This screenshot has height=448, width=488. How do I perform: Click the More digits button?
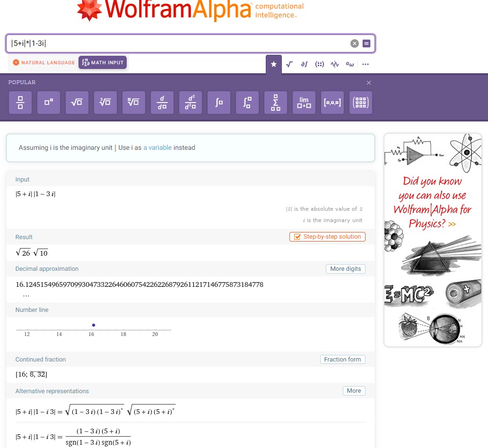click(x=346, y=269)
